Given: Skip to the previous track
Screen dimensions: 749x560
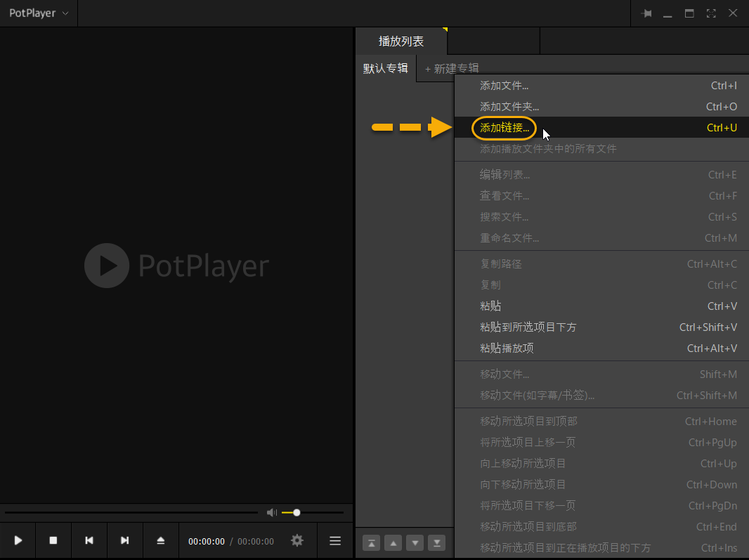Looking at the screenshot, I should pos(89,540).
